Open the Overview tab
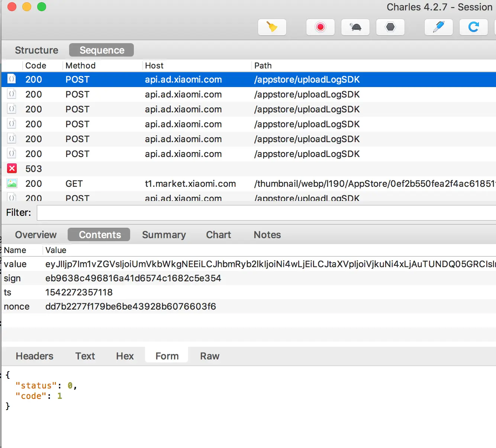496x448 pixels. 36,235
